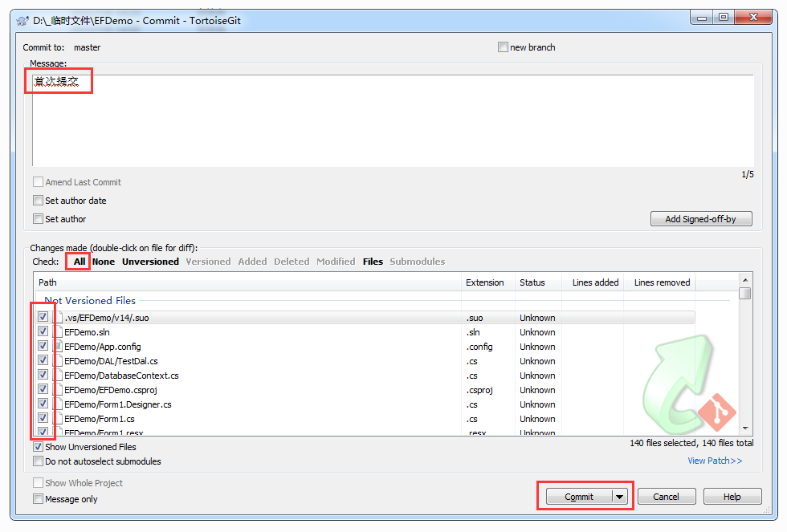Enable the Message only checkbox
Viewport: 787px width, 532px height.
(39, 499)
